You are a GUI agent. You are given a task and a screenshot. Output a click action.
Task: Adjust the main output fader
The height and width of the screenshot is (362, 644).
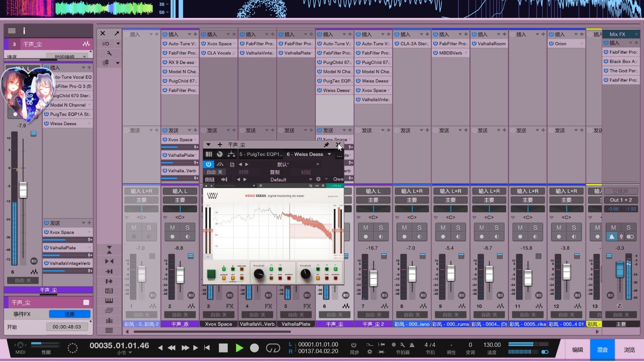pos(620,269)
